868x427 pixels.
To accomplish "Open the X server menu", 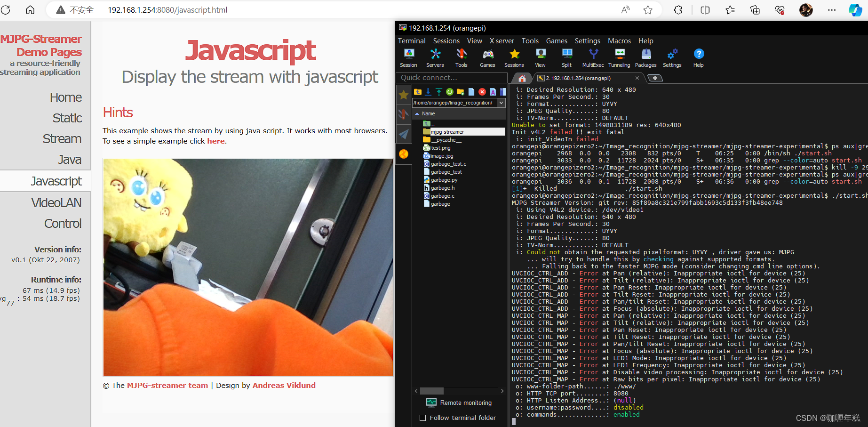I will click(502, 41).
